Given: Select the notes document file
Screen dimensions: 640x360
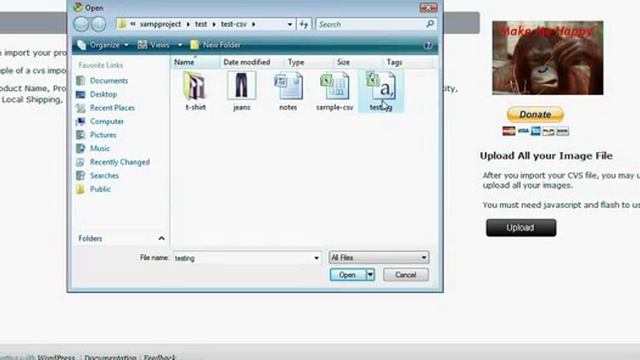Looking at the screenshot, I should (288, 86).
